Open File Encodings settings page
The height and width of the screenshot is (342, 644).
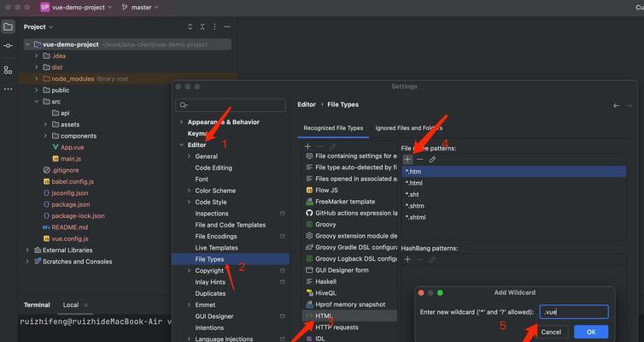[216, 236]
